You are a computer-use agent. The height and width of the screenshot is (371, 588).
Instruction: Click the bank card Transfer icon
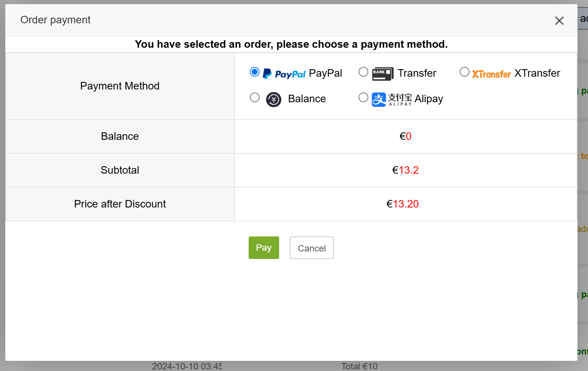pyautogui.click(x=383, y=74)
